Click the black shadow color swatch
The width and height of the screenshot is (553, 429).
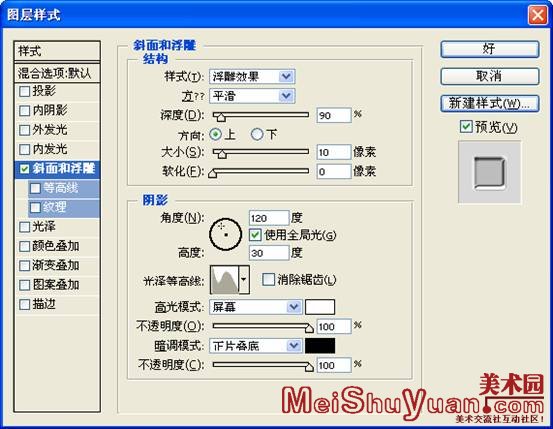pyautogui.click(x=320, y=346)
